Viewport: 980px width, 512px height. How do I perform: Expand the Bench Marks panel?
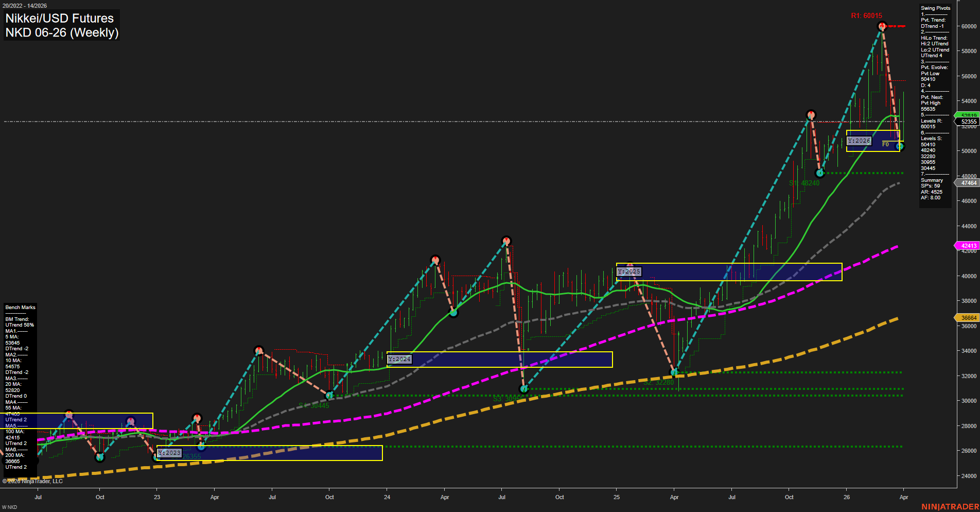click(20, 307)
